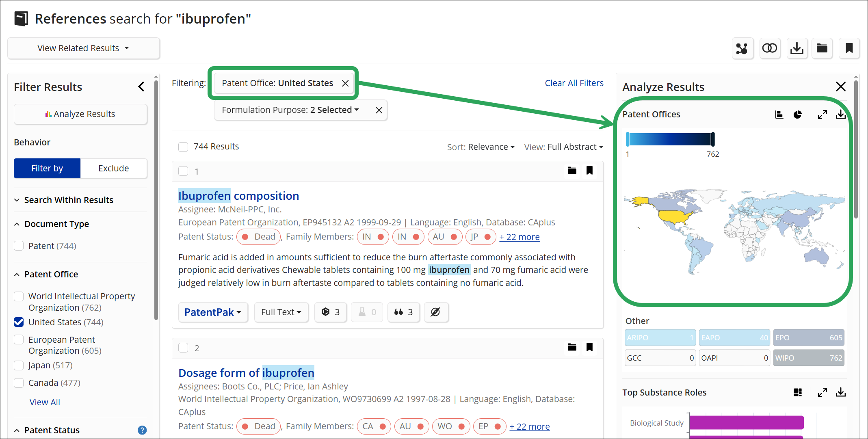The width and height of the screenshot is (868, 439).
Task: Check World Intellectual Property Organization filter
Action: click(19, 296)
